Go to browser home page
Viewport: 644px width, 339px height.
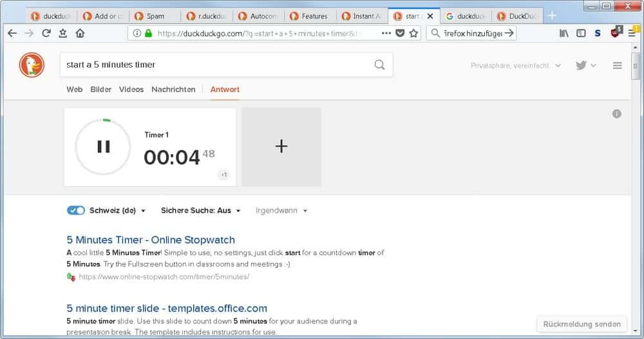tap(80, 33)
